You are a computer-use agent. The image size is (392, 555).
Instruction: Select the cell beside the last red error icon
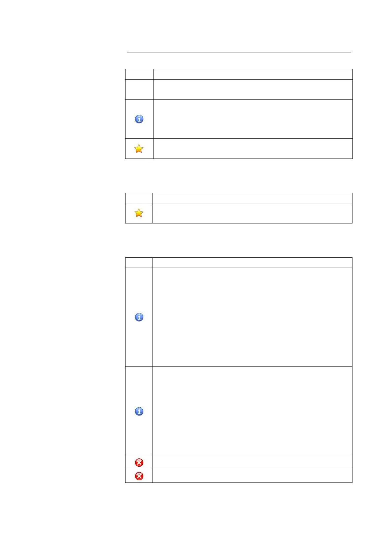point(252,476)
